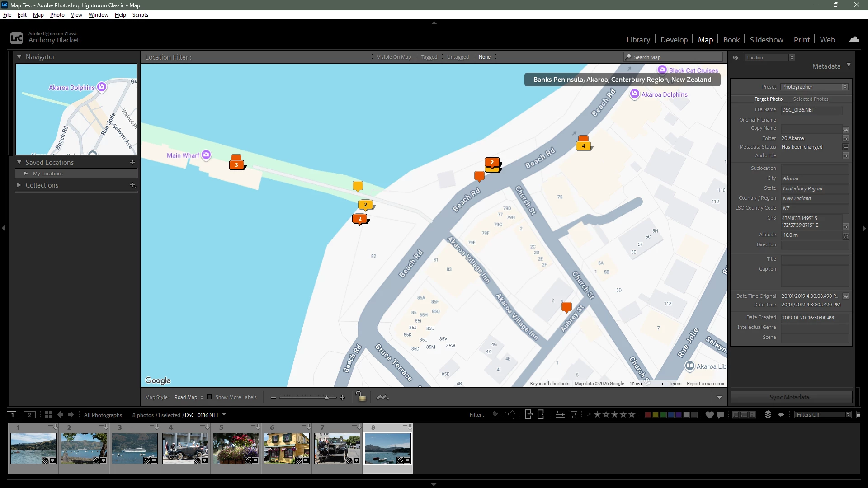Filter by liked photos heart icon
Image resolution: width=868 pixels, height=488 pixels.
(x=709, y=415)
